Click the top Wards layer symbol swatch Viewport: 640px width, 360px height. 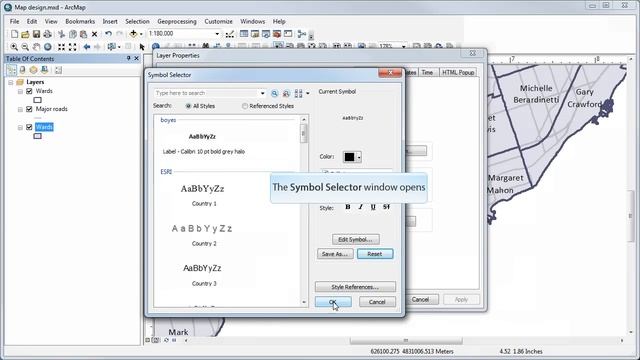[38, 100]
